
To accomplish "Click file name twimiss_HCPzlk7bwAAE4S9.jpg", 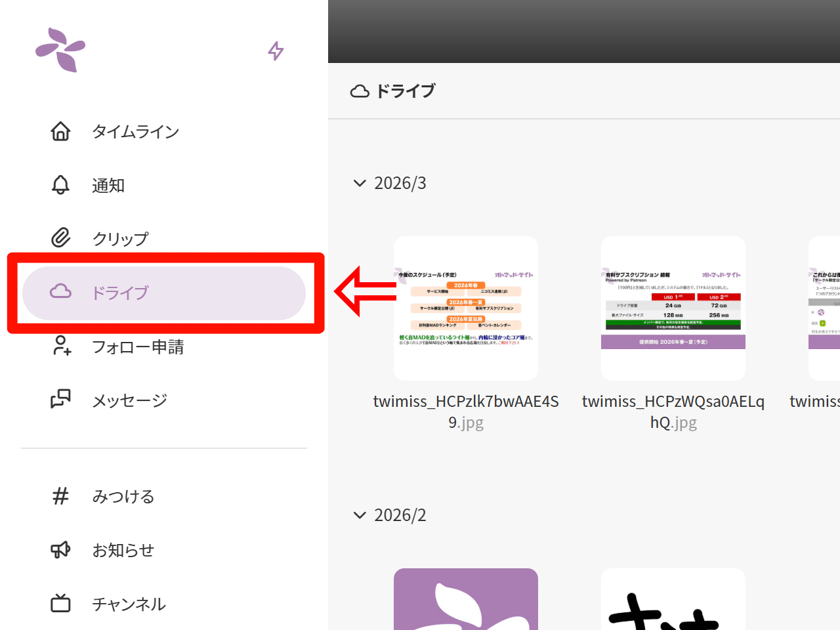I will coord(466,411).
